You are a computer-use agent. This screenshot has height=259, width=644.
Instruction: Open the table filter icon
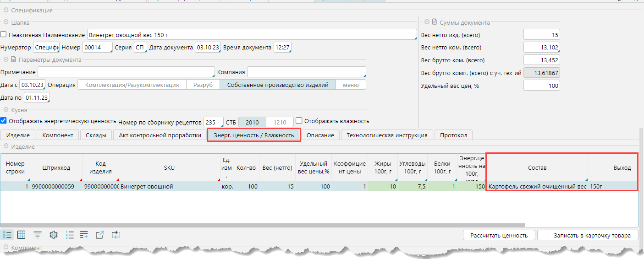pos(38,235)
